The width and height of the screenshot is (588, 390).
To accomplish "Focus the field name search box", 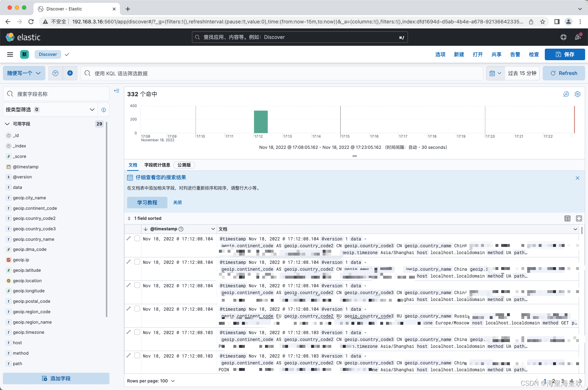I will click(x=56, y=94).
